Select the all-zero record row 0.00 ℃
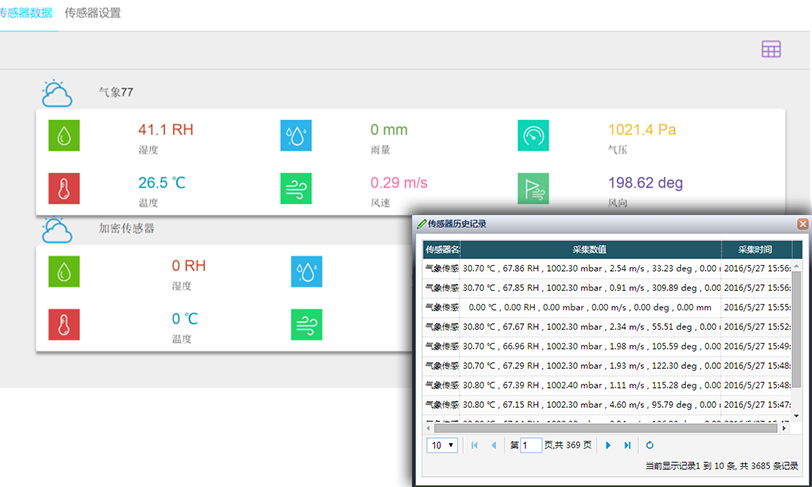This screenshot has width=812, height=487. pos(607,307)
